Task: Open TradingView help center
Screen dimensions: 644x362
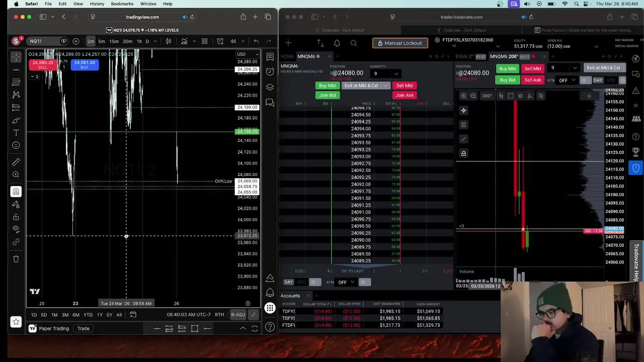Action: pyautogui.click(x=270, y=327)
